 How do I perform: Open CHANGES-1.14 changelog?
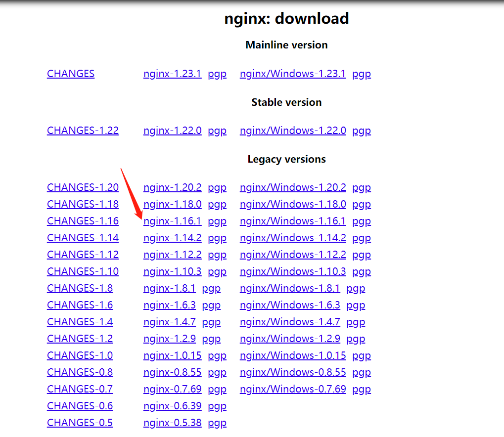click(x=83, y=237)
